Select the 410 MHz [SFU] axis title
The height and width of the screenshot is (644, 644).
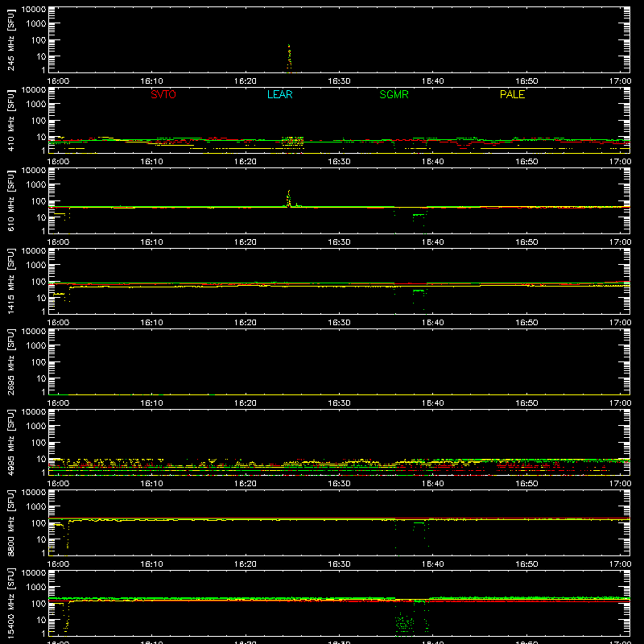10,121
